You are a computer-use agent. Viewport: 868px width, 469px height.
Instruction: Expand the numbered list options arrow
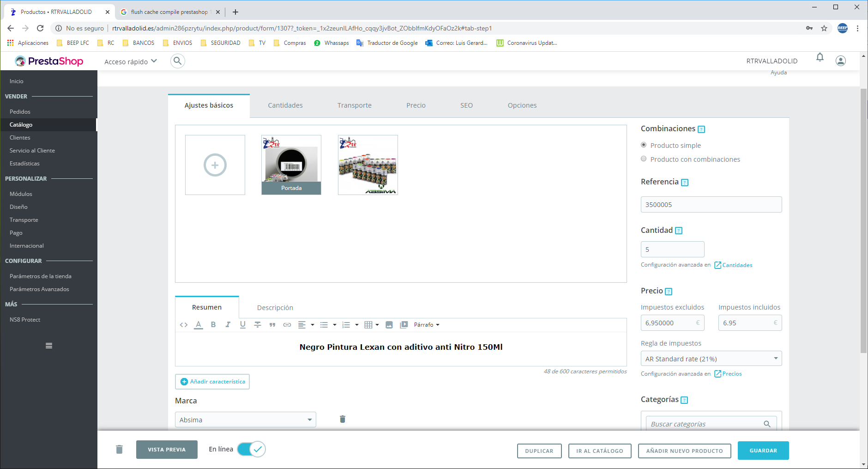pyautogui.click(x=357, y=325)
